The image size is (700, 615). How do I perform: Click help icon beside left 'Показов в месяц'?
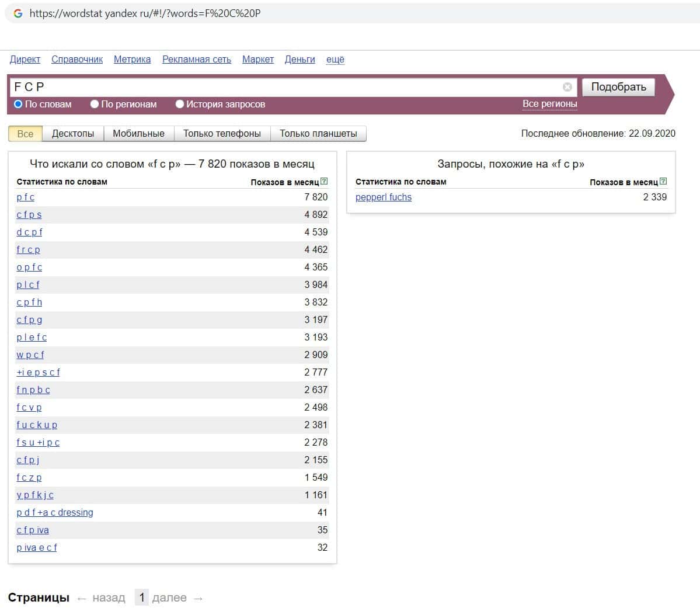click(324, 182)
